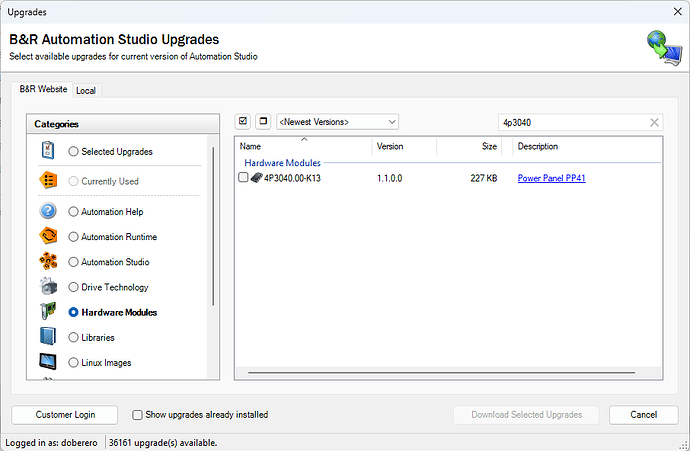Select the Currently Used radio button
The image size is (690, 451).
pyautogui.click(x=73, y=181)
